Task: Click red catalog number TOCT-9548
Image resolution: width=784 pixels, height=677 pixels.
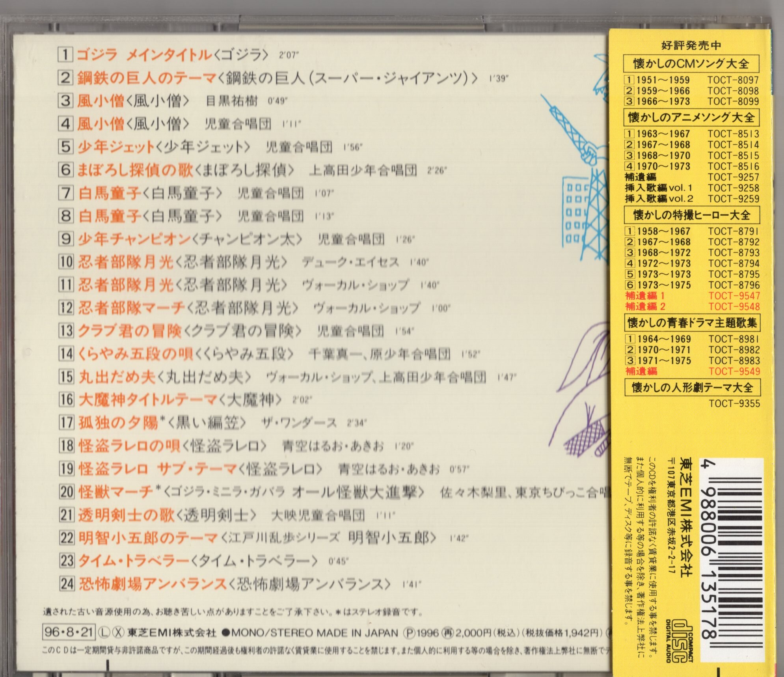Action: (734, 306)
